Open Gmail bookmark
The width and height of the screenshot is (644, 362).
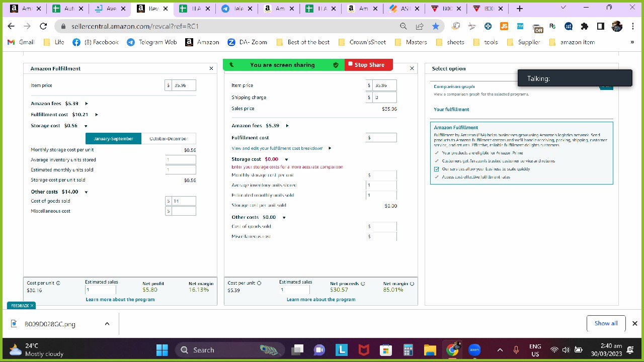(21, 42)
